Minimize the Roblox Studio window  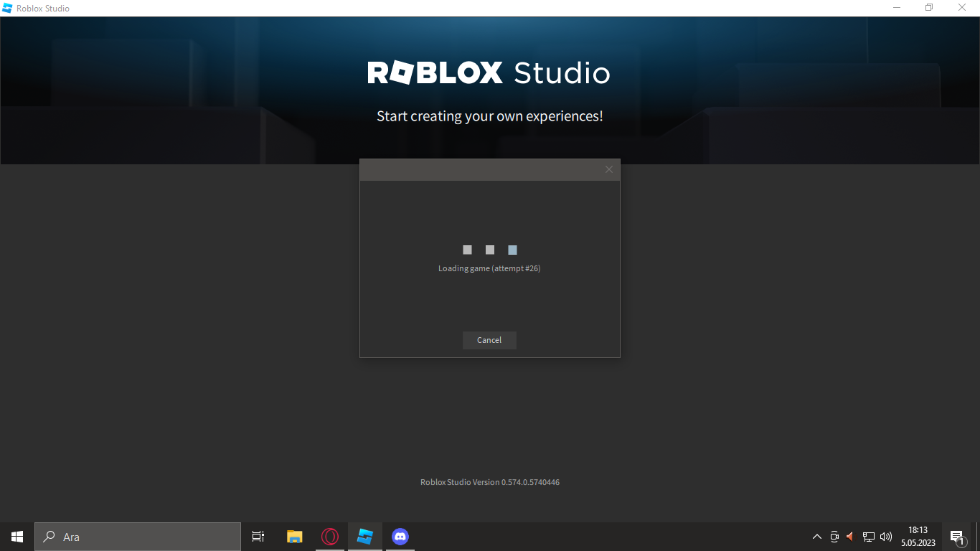pos(897,8)
